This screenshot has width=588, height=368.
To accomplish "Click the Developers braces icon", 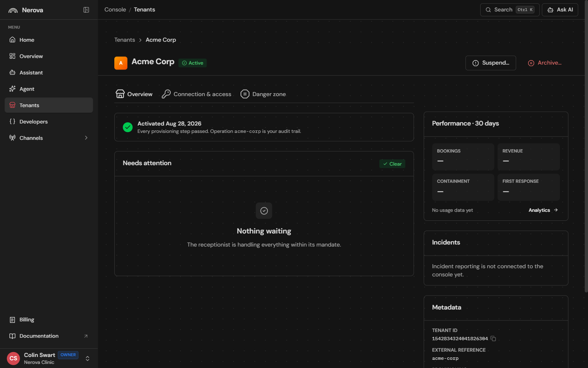I will (12, 121).
